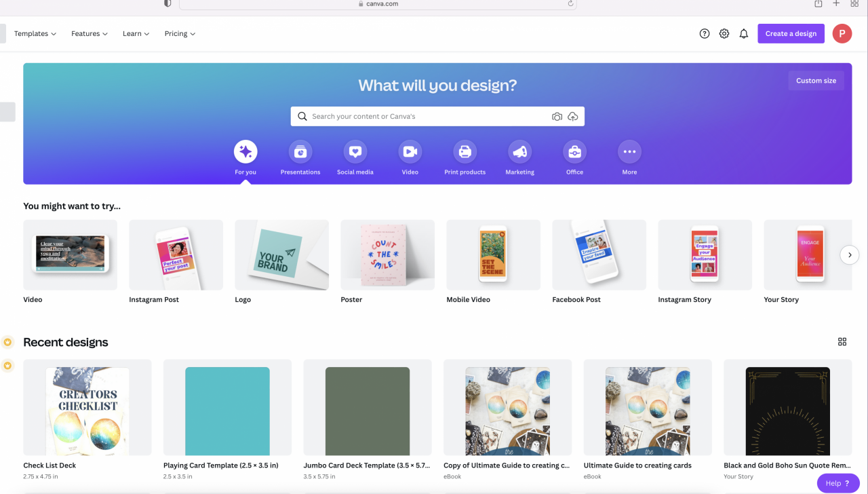Select the Social media category icon
Viewport: 868px width, 494px height.
[x=355, y=152]
